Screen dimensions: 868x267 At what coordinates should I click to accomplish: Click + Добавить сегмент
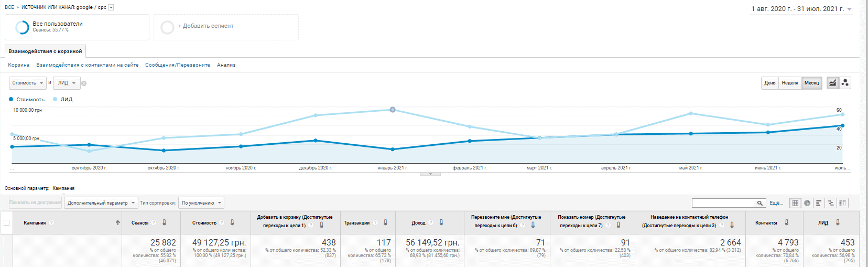pyautogui.click(x=205, y=26)
